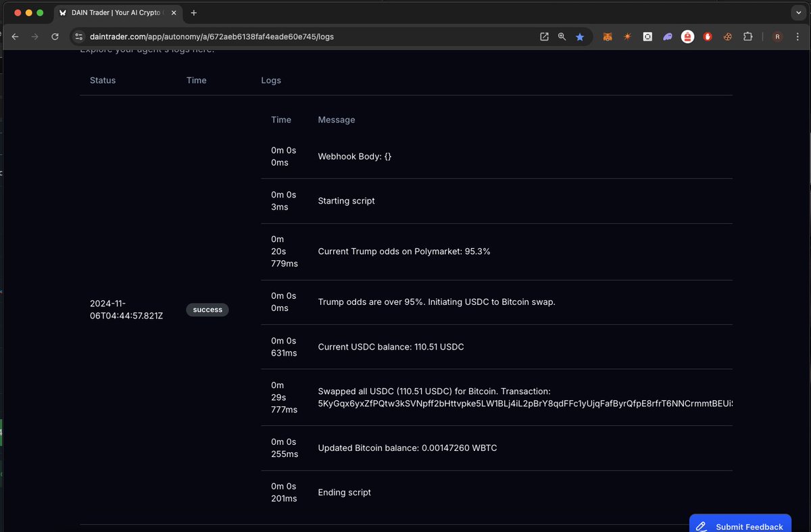Reload the page

coord(55,37)
